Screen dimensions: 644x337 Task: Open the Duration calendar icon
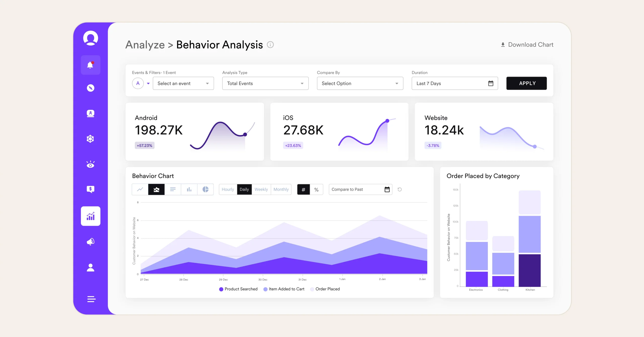point(491,83)
